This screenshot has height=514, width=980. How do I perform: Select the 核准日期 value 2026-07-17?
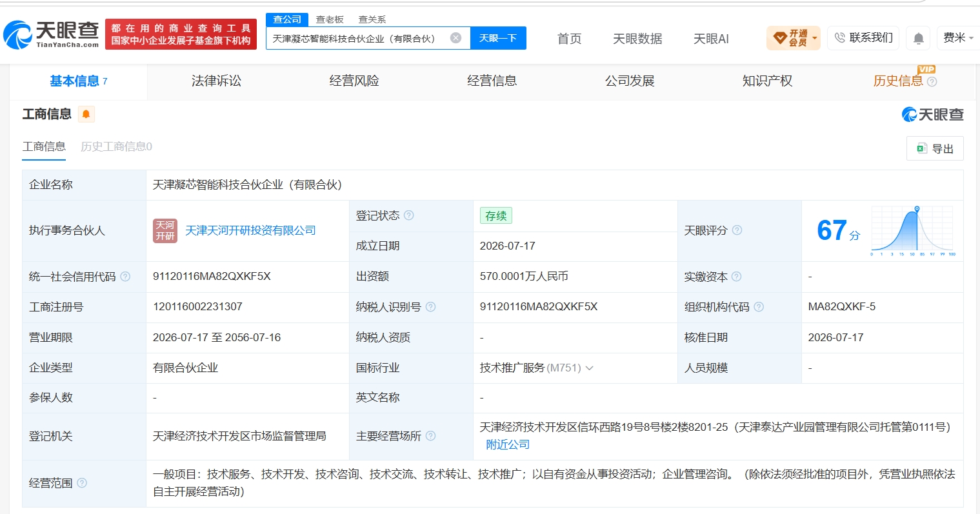coord(835,338)
